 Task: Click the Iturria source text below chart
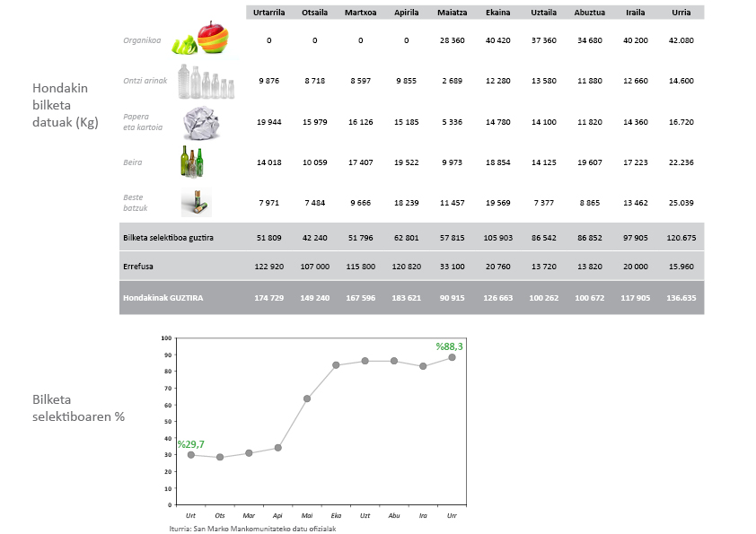pos(245,529)
